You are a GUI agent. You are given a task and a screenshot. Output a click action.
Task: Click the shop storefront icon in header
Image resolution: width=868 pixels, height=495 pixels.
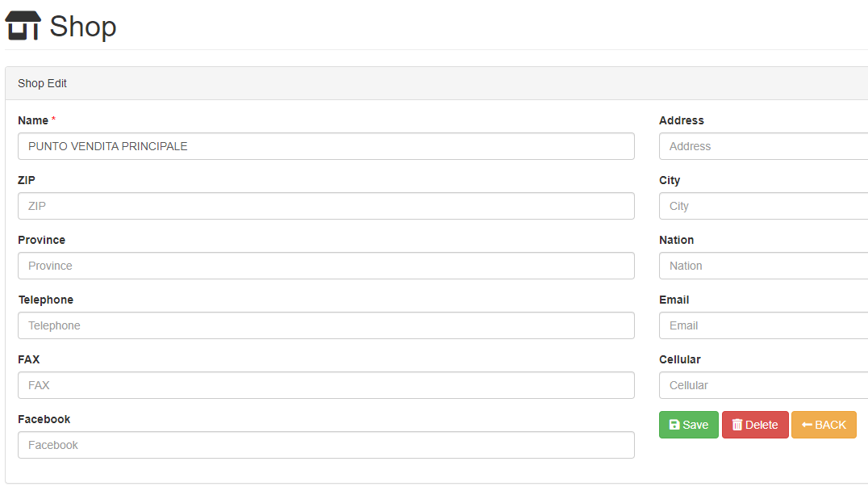pyautogui.click(x=23, y=26)
